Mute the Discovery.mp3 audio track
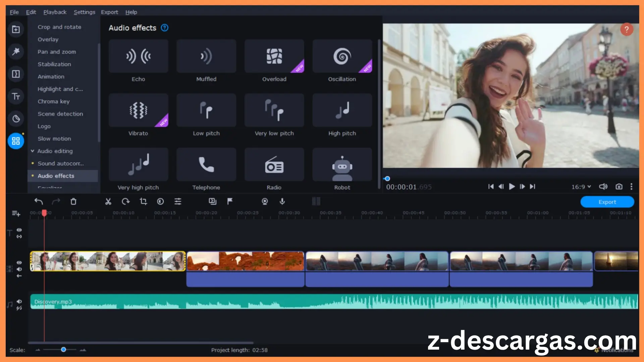 click(19, 302)
